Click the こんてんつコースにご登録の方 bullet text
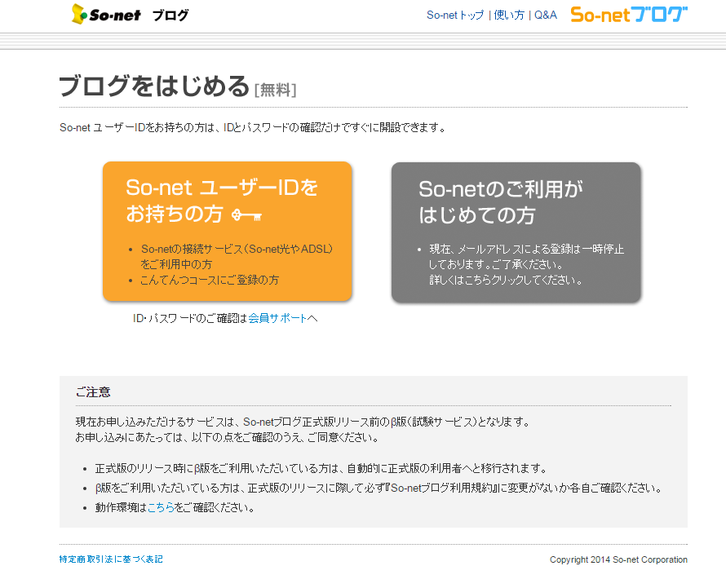The height and width of the screenshot is (588, 726). 210,280
